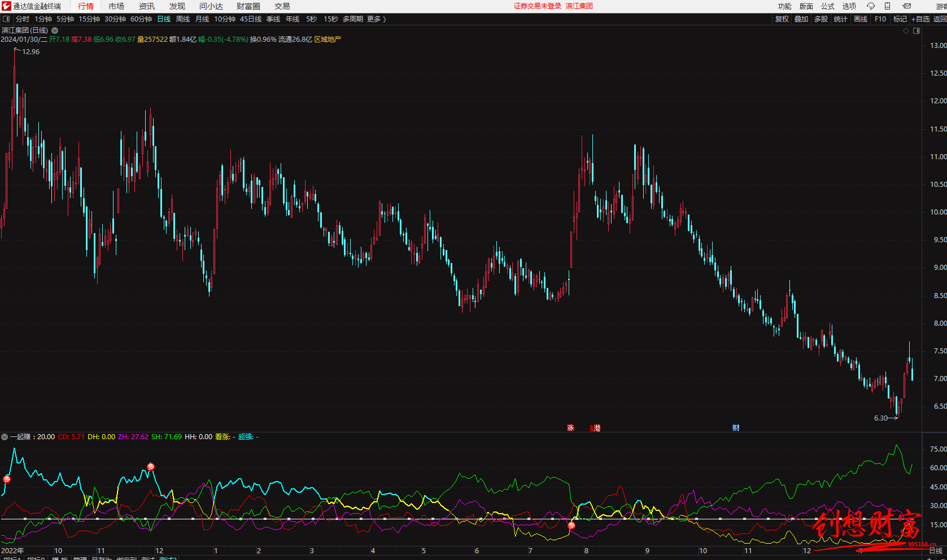Viewport: 947px width, 560px height.
Task: Click the 2022年 date axis label
Action: pos(12,551)
